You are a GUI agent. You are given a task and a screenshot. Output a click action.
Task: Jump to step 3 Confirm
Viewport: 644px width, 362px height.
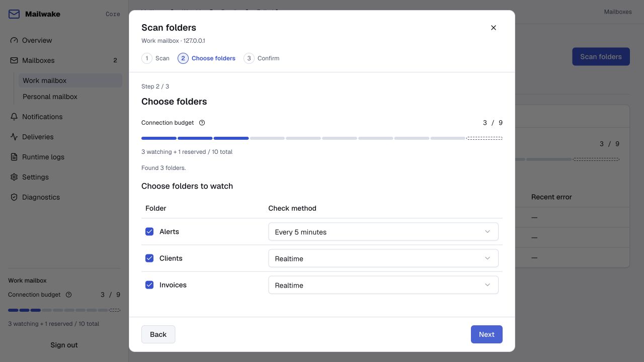tap(262, 58)
